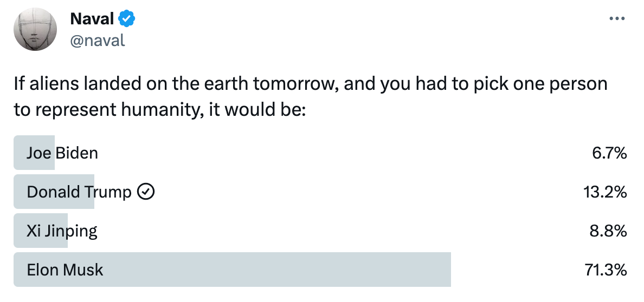Click the 6.7% poll result value
The height and width of the screenshot is (302, 644).
(x=609, y=153)
